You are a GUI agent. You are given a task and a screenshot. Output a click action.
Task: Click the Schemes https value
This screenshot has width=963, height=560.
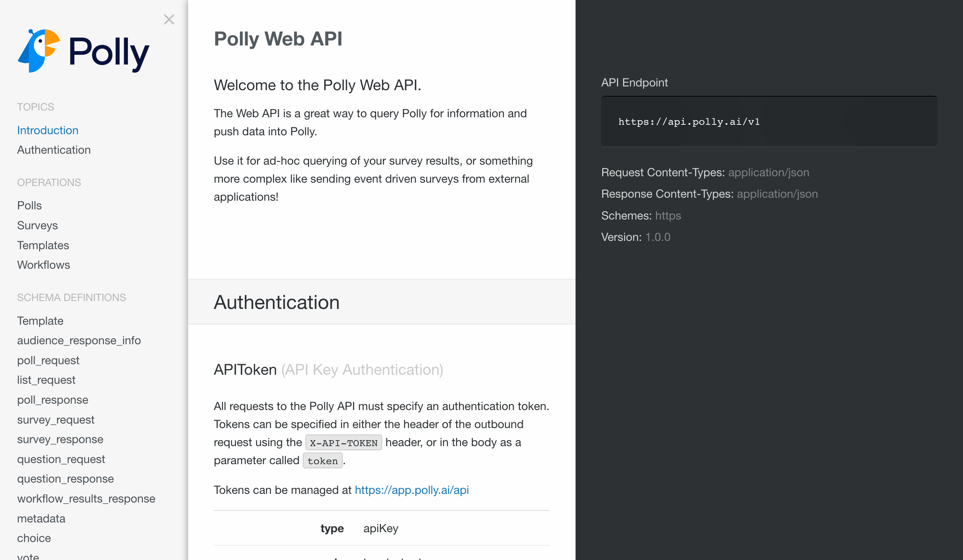tap(668, 216)
